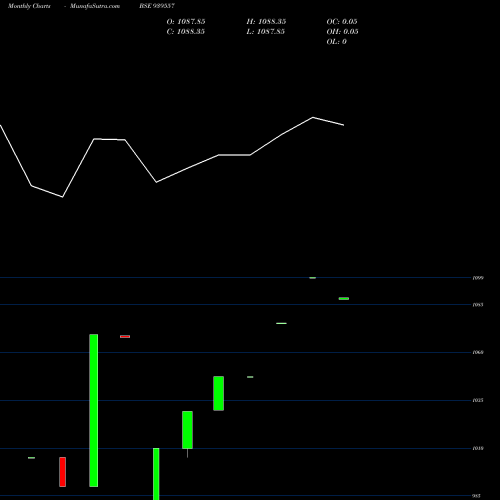Click the green candle ending above 1035 line
This screenshot has width=500, height=500.
pos(219,393)
